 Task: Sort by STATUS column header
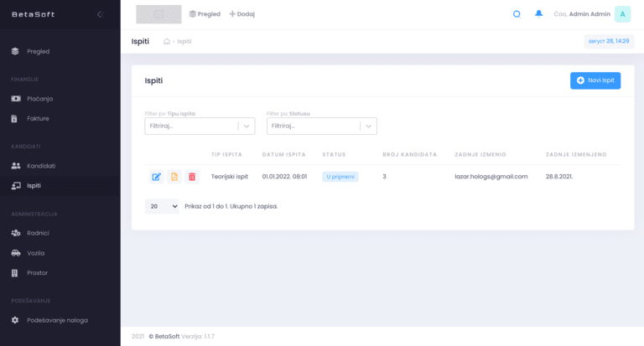[x=334, y=155]
